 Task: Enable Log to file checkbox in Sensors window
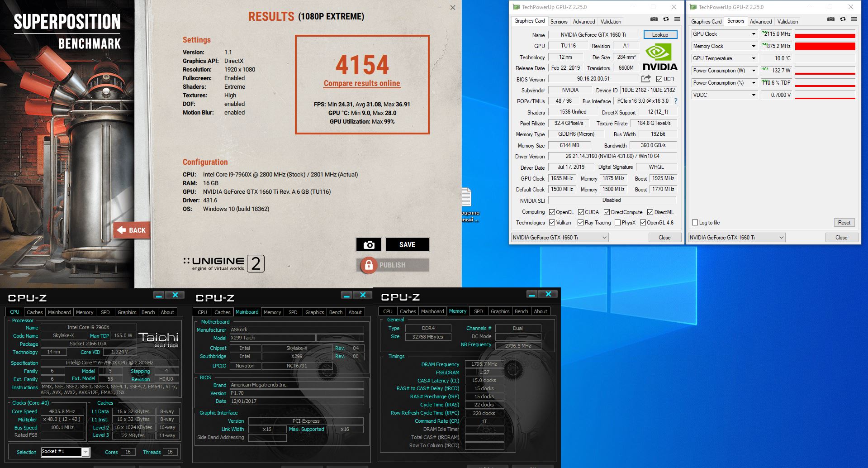pos(695,223)
